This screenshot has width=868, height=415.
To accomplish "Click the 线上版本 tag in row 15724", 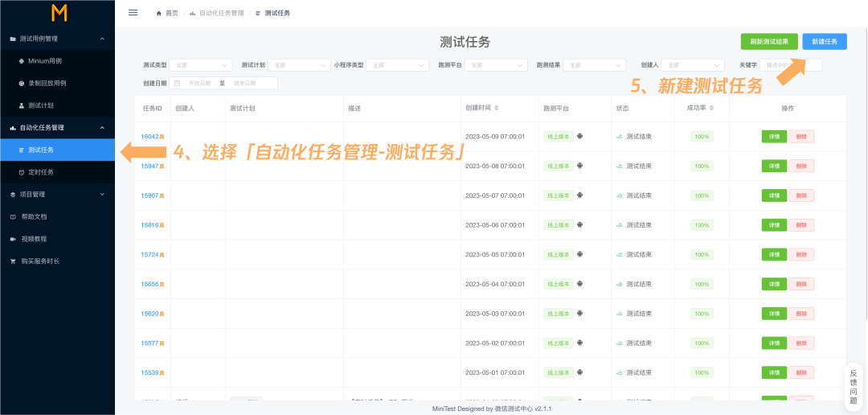I will (x=559, y=255).
